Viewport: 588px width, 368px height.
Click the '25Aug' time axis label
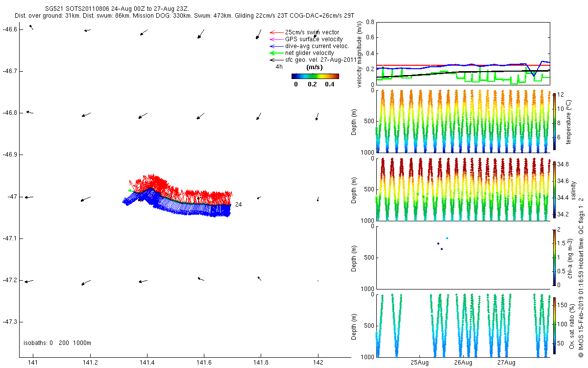pos(419,363)
